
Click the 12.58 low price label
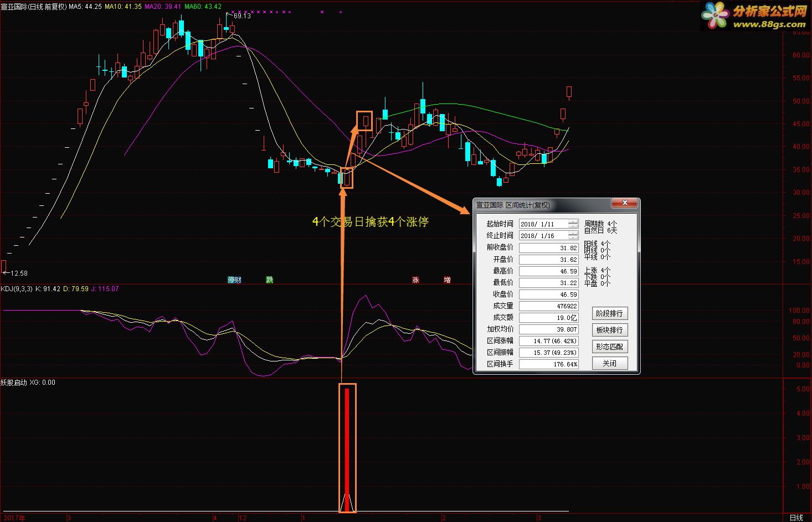pos(19,273)
